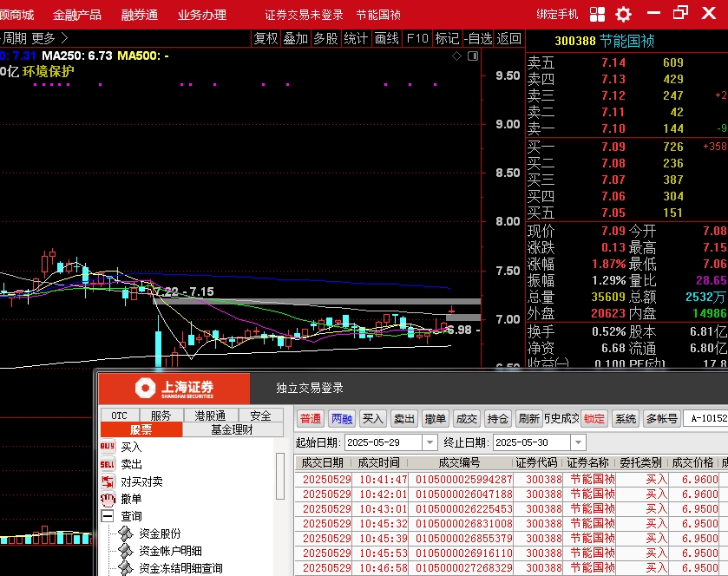Screen dimensions: 728x576
Task: Open the 业务办理 menu
Action: [x=202, y=15]
